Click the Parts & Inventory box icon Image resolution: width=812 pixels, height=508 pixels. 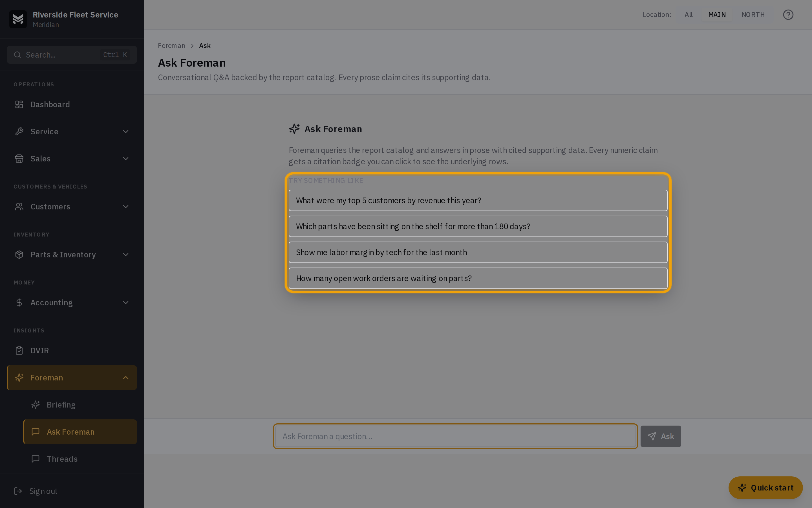19,255
